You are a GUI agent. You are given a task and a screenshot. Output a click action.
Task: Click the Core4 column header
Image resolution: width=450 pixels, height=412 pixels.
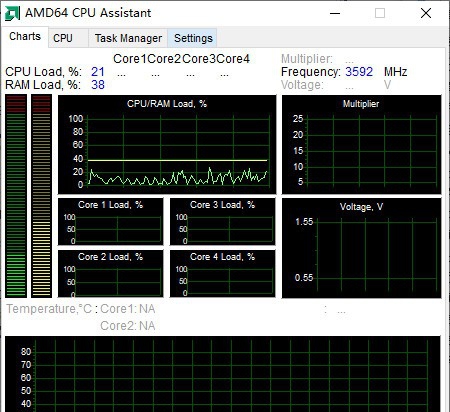(x=233, y=59)
